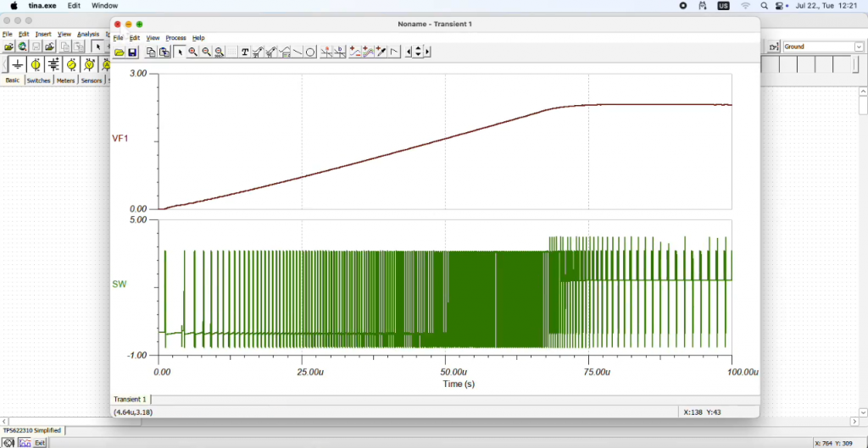Select the Basic component tab
Viewport: 868px width, 448px height.
(x=12, y=80)
